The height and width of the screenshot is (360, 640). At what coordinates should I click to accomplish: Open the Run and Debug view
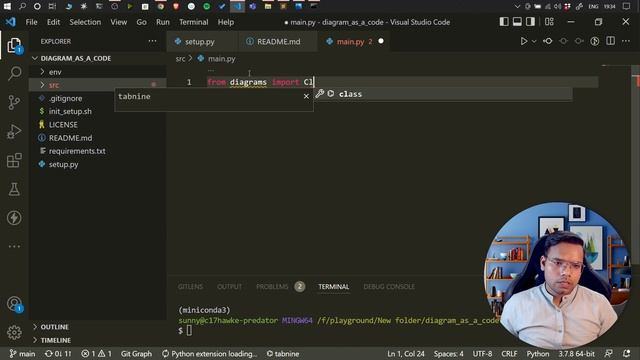coord(14,131)
